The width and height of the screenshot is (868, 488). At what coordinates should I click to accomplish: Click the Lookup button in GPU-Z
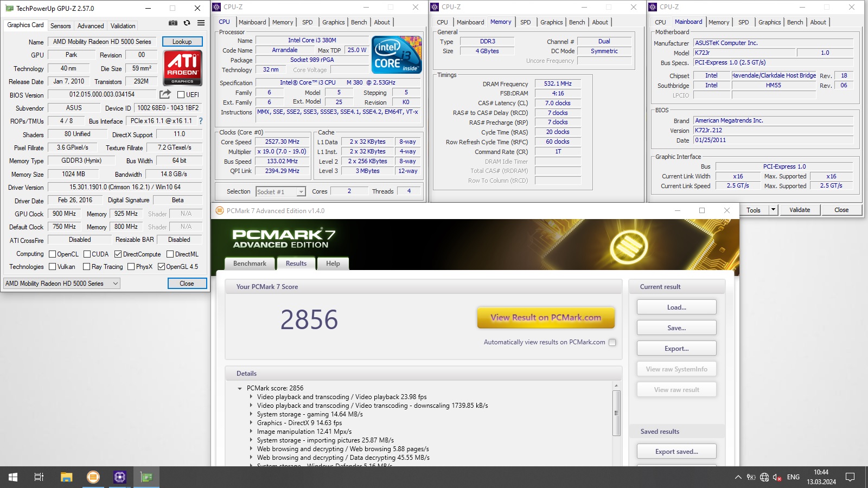click(x=182, y=42)
